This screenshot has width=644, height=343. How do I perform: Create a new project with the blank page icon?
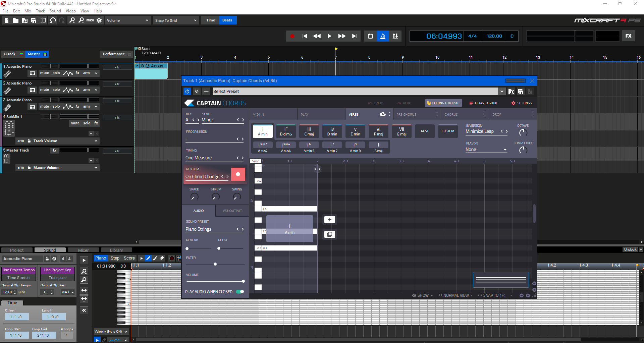click(6, 20)
